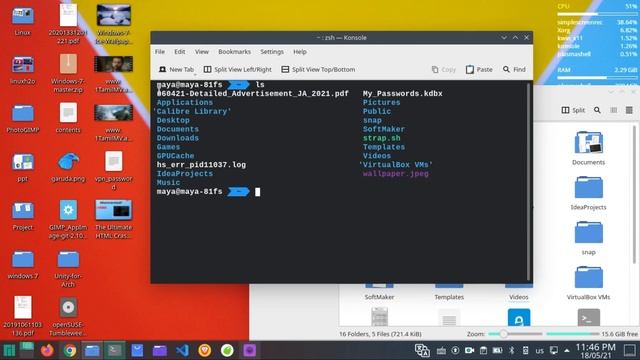Open ppt folder on desktop
This screenshot has height=360, width=640.
coord(22,167)
